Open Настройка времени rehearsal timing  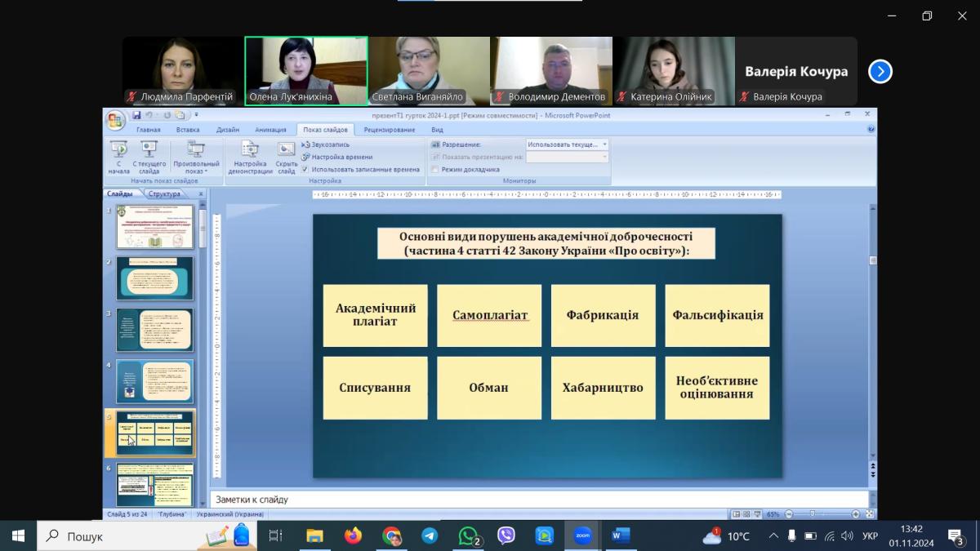pos(305,157)
